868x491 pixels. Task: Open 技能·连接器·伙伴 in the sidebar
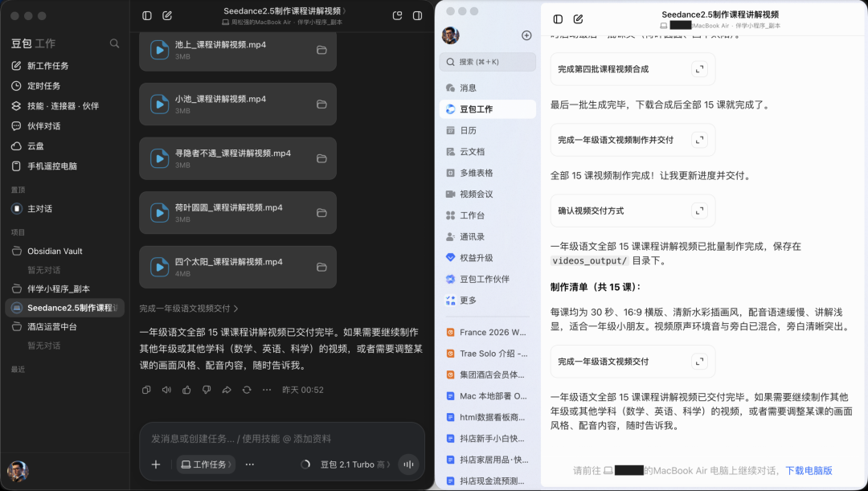[x=65, y=106]
